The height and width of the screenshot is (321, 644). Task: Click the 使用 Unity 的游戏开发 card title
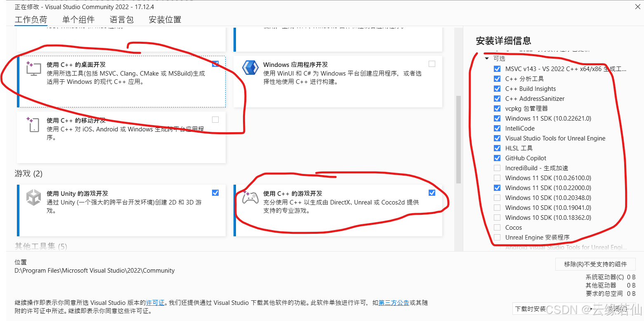[x=78, y=193]
